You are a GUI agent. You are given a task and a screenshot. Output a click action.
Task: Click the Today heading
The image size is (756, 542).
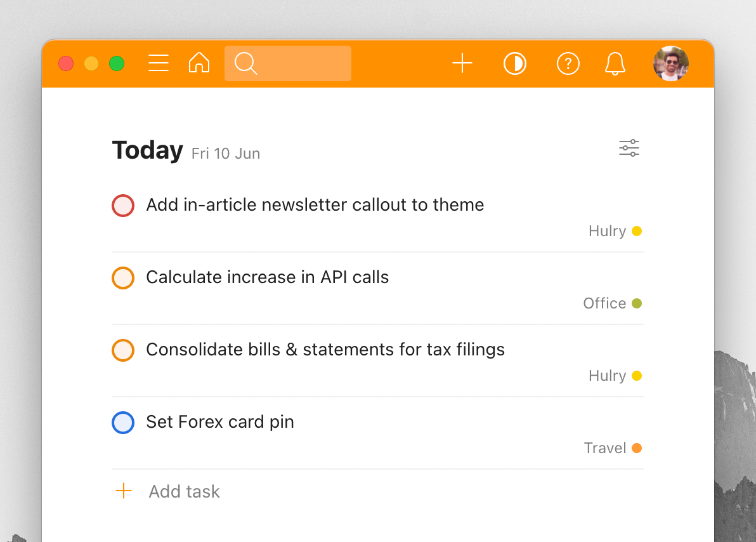pos(148,150)
